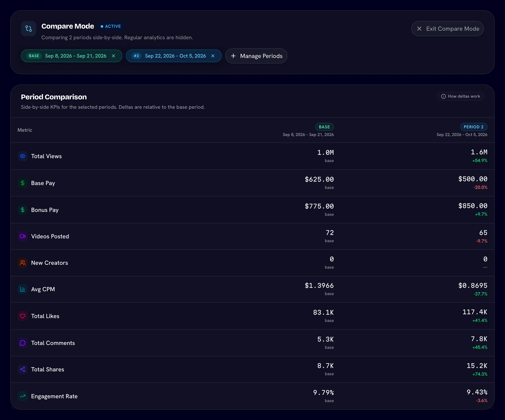Click the 15.2K Total Shares value

pos(477,366)
